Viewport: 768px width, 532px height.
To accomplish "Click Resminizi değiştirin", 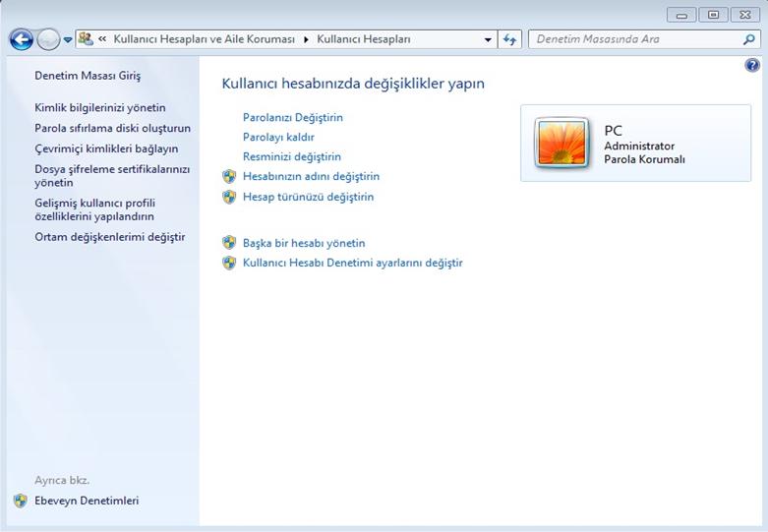I will (x=292, y=156).
